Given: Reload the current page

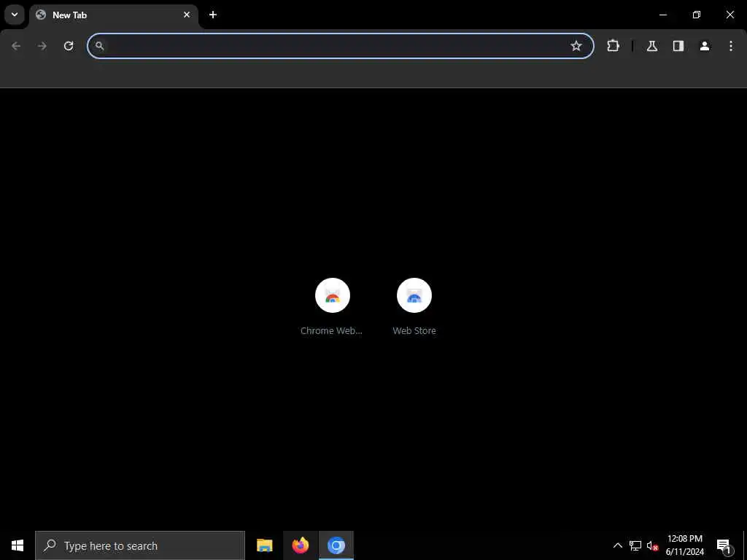Looking at the screenshot, I should point(69,46).
